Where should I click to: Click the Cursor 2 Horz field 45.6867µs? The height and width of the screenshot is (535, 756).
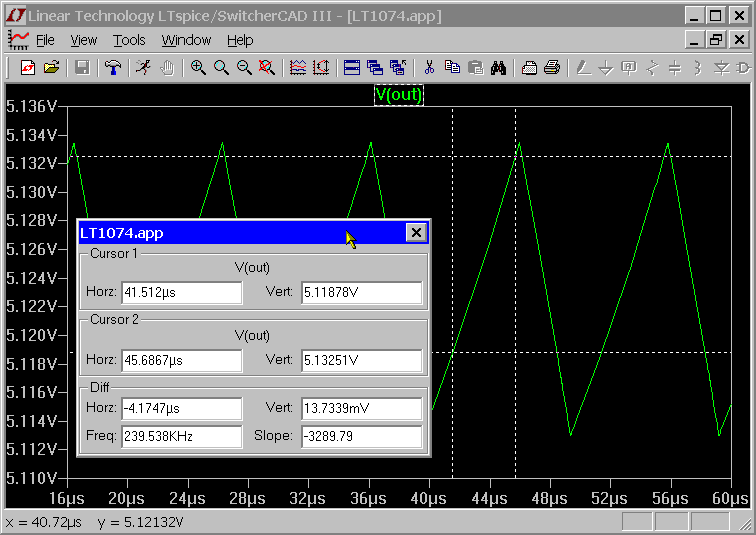181,361
